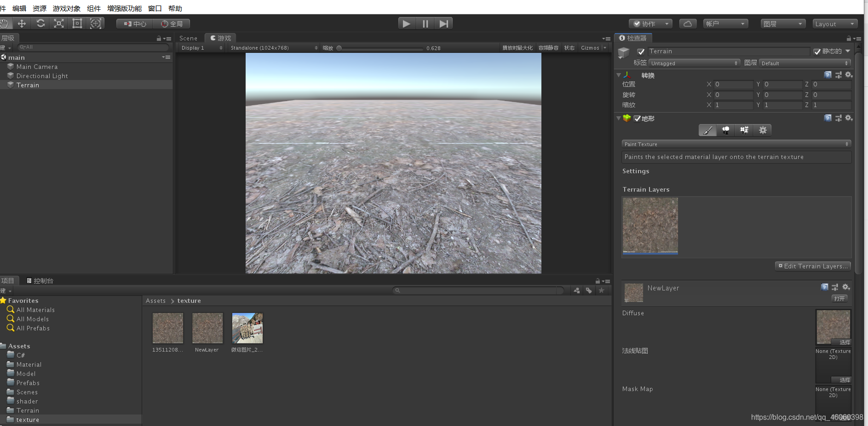Step one frame forward
This screenshot has height=426, width=868.
pyautogui.click(x=443, y=23)
